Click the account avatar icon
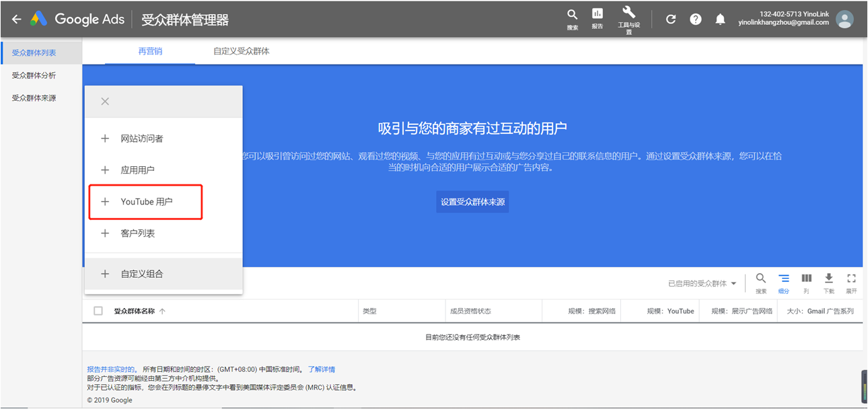868x409 pixels. click(844, 19)
